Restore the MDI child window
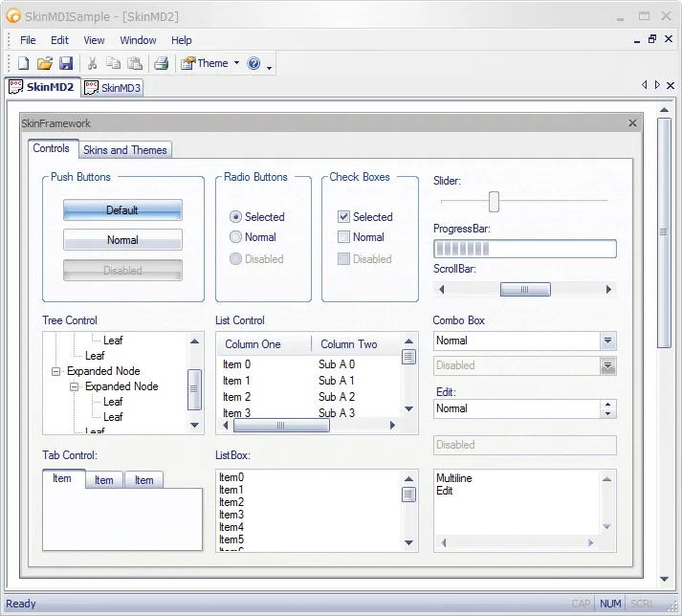This screenshot has width=682, height=616. [652, 39]
